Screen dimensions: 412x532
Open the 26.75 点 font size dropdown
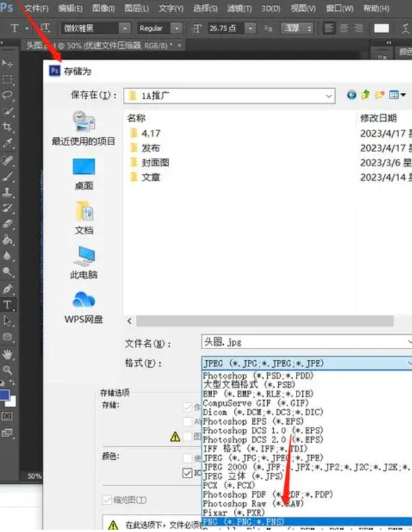click(x=251, y=28)
